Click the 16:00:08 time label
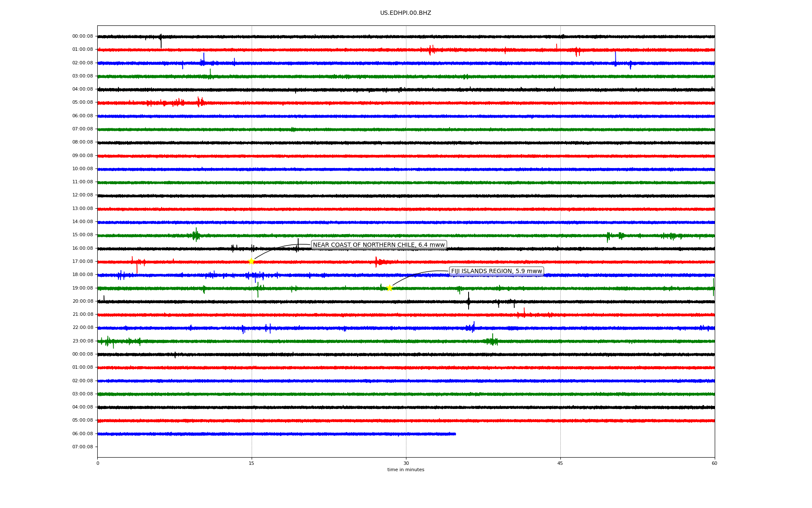Viewport: 812px width, 508px height. coord(82,248)
